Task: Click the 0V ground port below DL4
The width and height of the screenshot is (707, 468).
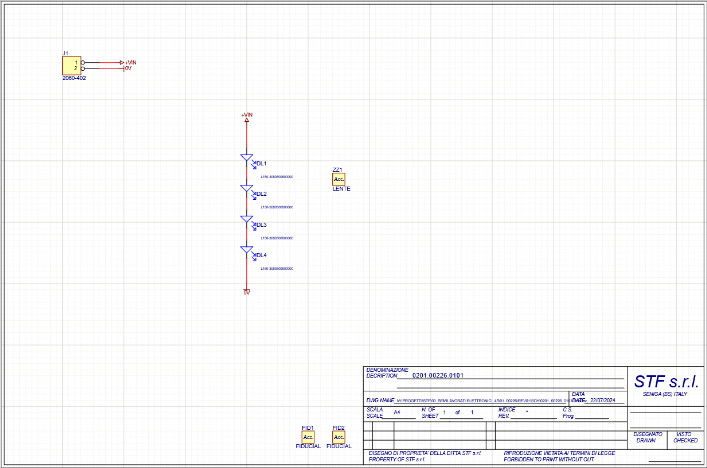Action: click(247, 292)
